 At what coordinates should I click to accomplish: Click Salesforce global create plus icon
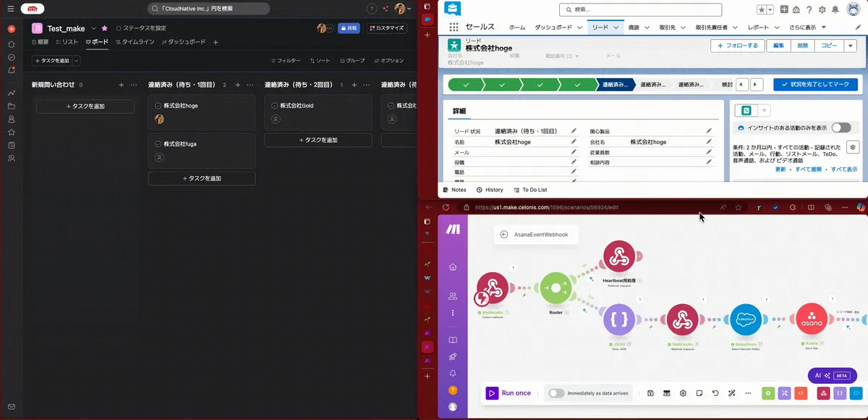pyautogui.click(x=783, y=9)
